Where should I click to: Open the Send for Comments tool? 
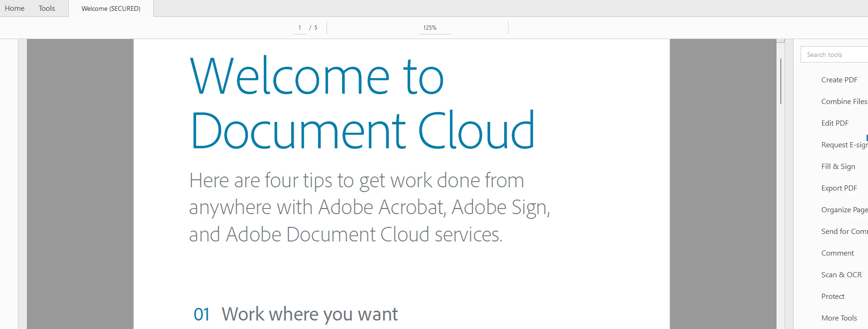[x=844, y=232]
